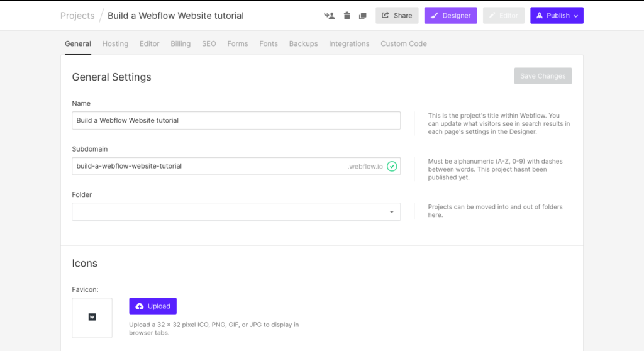Click the greyed-out Editor button
The image size is (644, 351).
pyautogui.click(x=504, y=16)
